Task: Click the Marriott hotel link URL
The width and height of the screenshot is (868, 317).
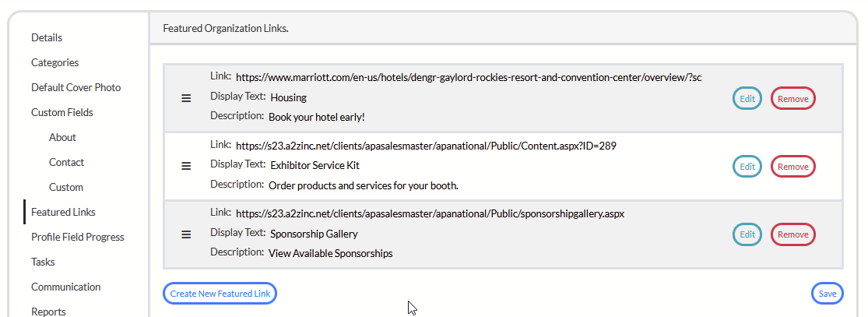Action: tap(468, 77)
